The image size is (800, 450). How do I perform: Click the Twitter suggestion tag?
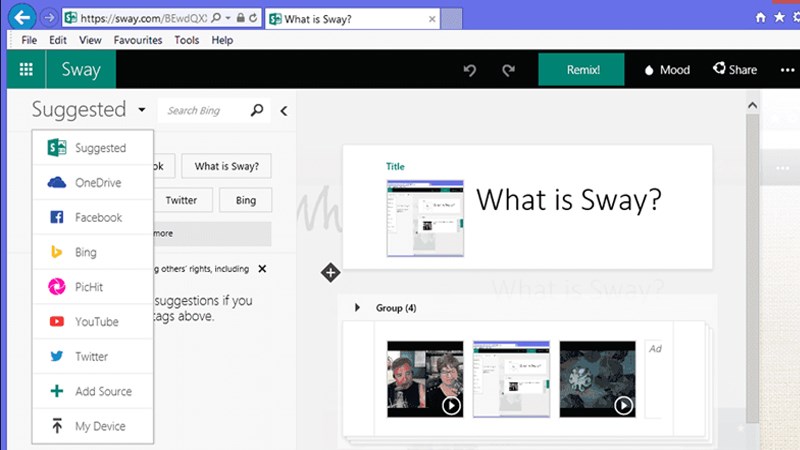pos(183,200)
